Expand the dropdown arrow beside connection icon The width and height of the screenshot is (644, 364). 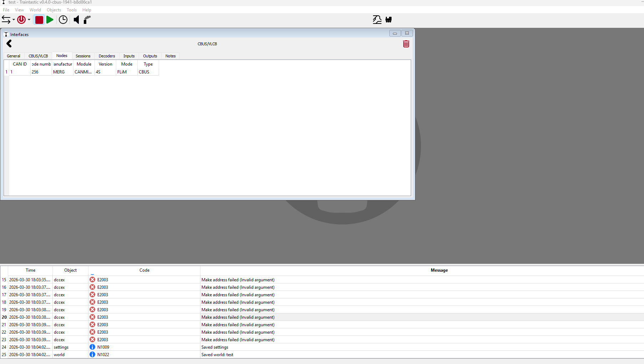pos(14,20)
